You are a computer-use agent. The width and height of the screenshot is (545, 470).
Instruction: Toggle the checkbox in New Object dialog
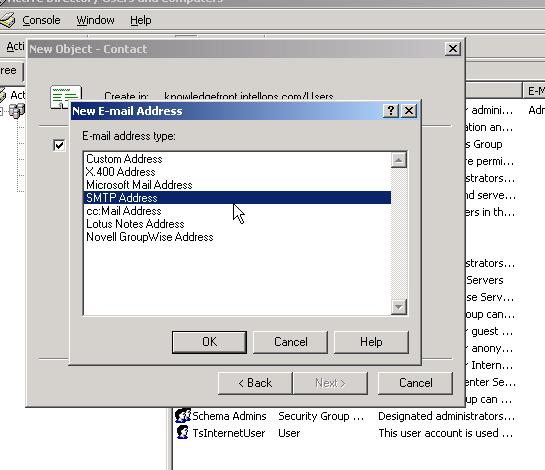pyautogui.click(x=59, y=145)
